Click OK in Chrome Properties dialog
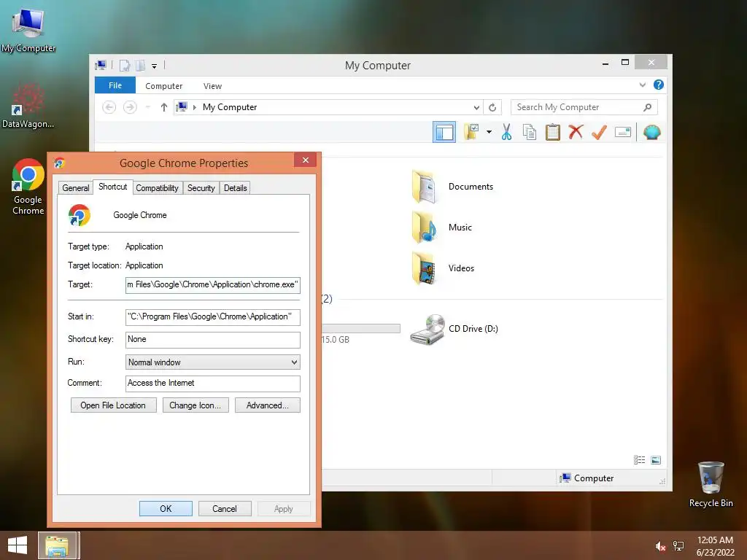 [x=166, y=508]
